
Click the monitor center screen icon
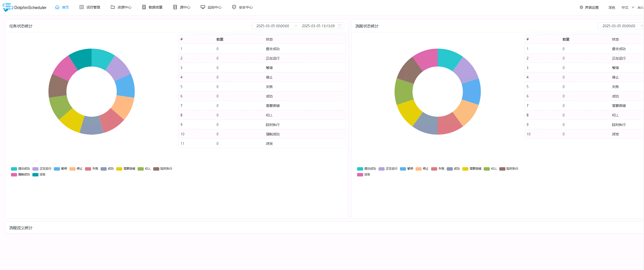[x=203, y=7]
